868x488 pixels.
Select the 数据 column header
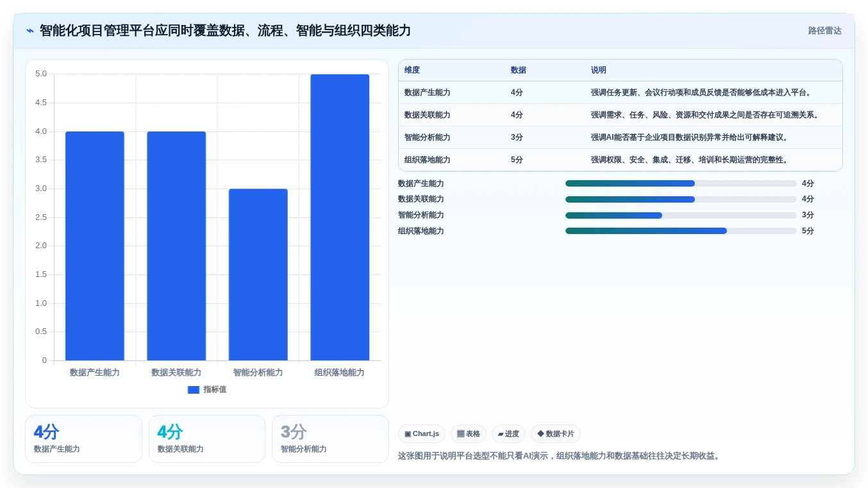coord(519,71)
